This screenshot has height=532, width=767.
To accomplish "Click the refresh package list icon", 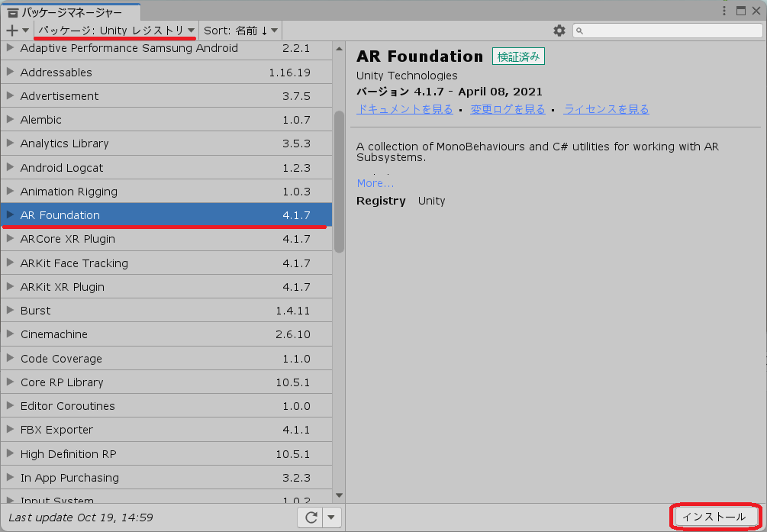I will [311, 517].
